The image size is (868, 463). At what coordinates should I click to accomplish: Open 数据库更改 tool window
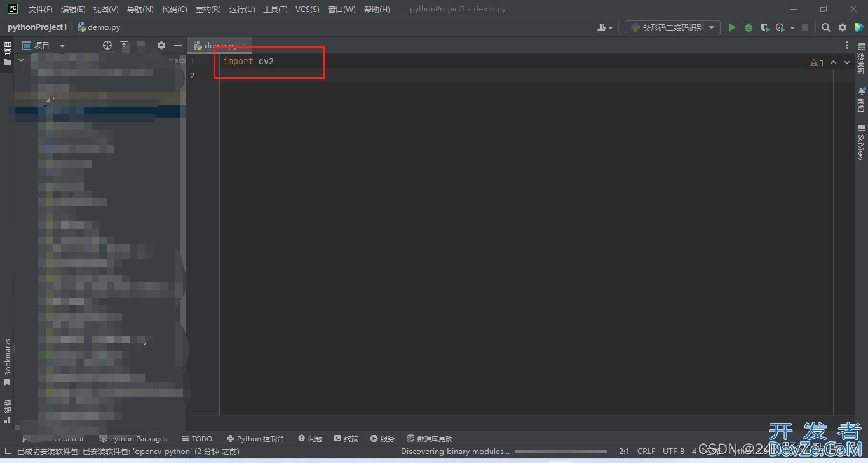click(x=430, y=439)
